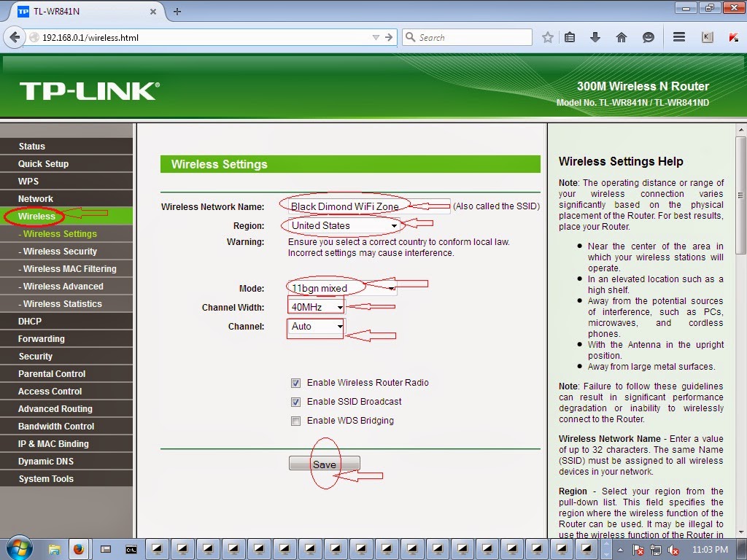Click the Kaspersky red K toolbar icon
The width and height of the screenshot is (747, 560).
coord(734,37)
